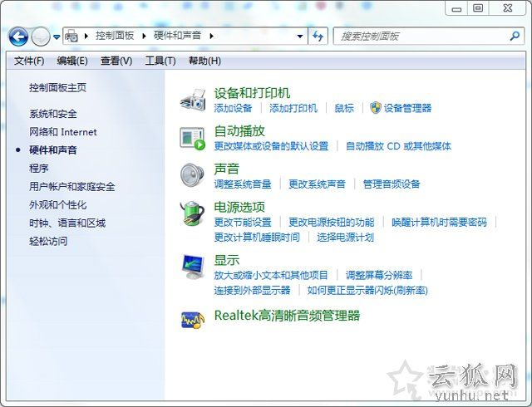
Task: Click 调整系统音量 link
Action: (x=243, y=184)
